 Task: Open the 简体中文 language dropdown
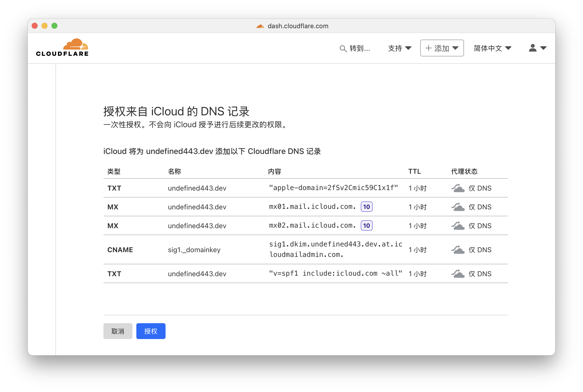[x=492, y=48]
